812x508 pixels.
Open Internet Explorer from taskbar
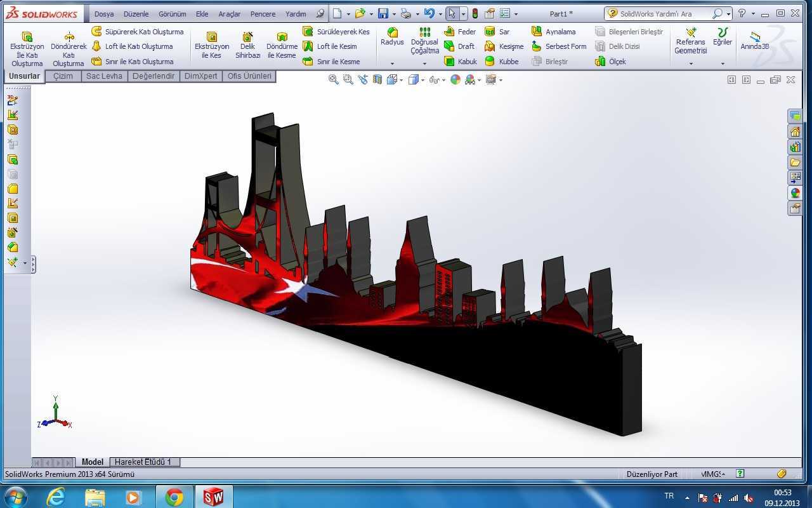[x=56, y=497]
